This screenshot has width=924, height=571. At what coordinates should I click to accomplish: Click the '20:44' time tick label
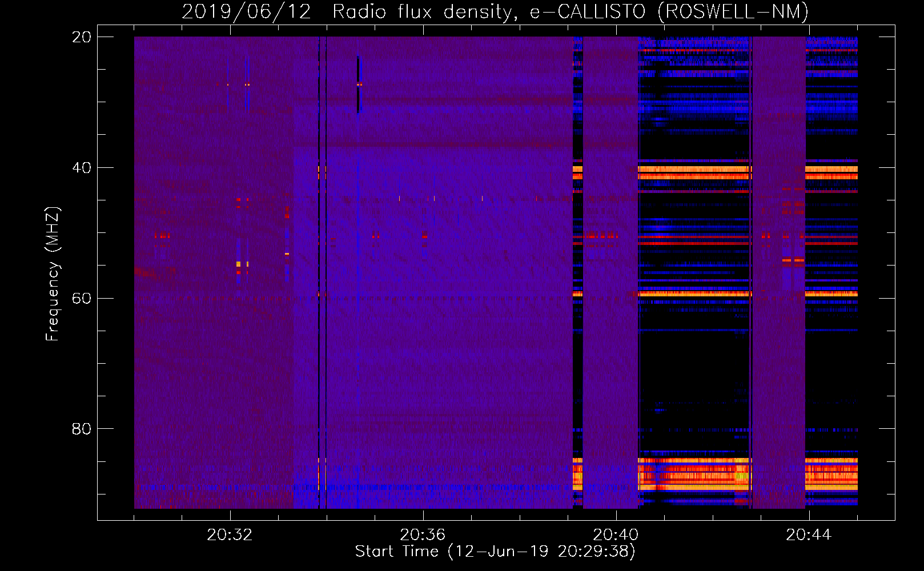tap(809, 535)
